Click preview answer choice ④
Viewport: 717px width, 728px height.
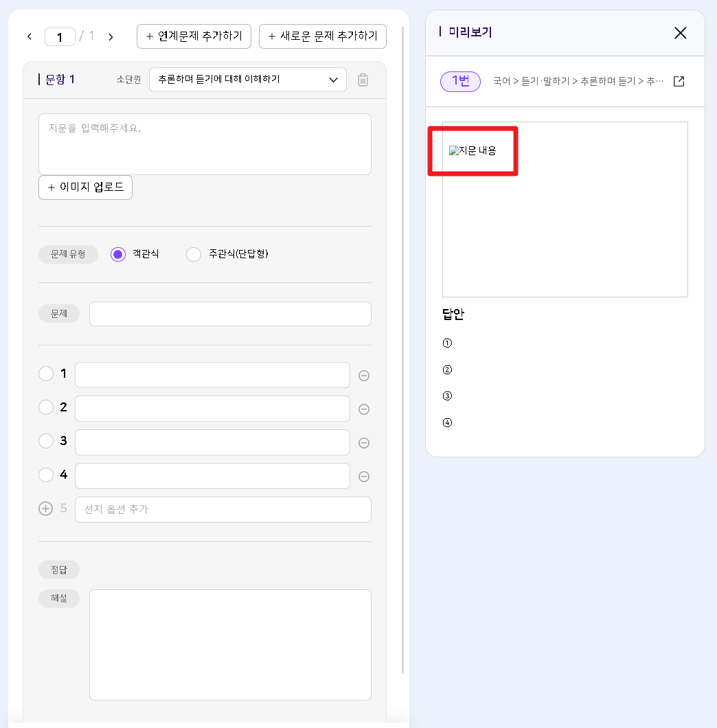[447, 422]
